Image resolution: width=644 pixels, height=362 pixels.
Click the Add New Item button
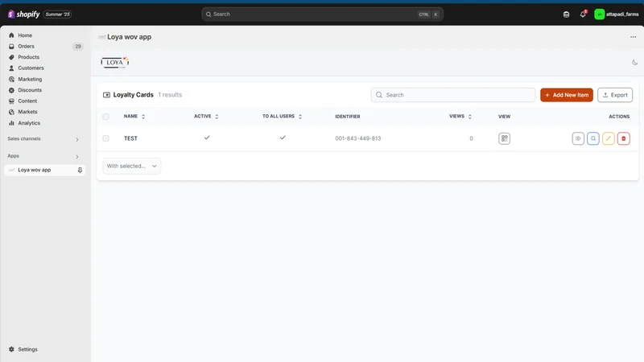click(567, 95)
